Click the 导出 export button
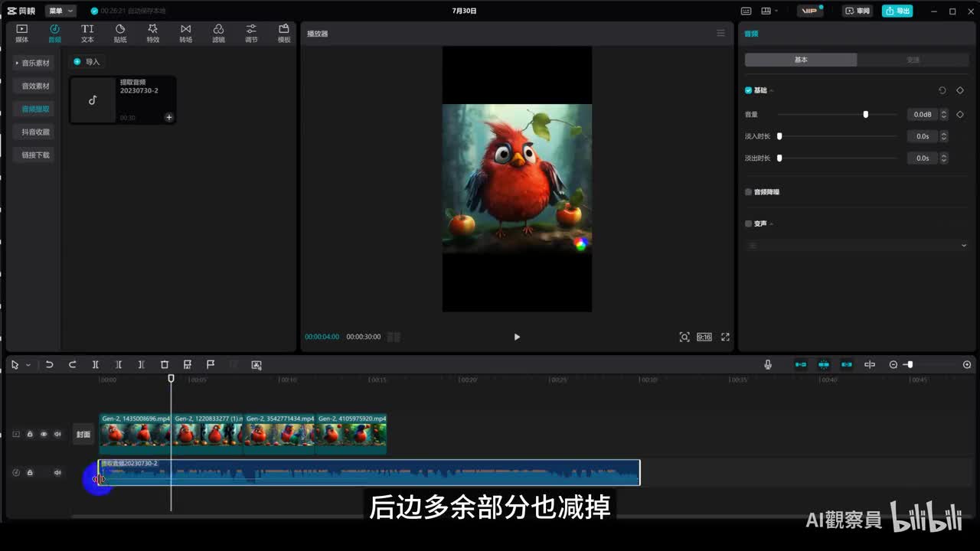980x551 pixels. click(x=897, y=11)
